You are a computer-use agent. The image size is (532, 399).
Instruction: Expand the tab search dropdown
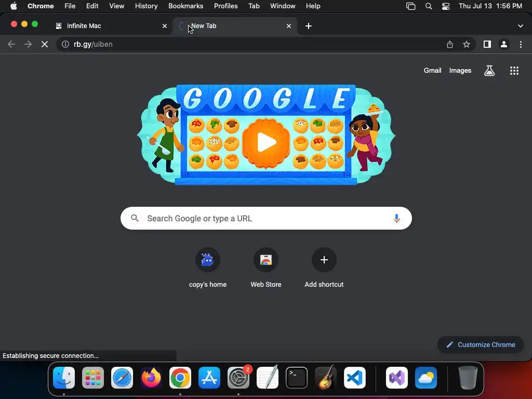pos(521,26)
